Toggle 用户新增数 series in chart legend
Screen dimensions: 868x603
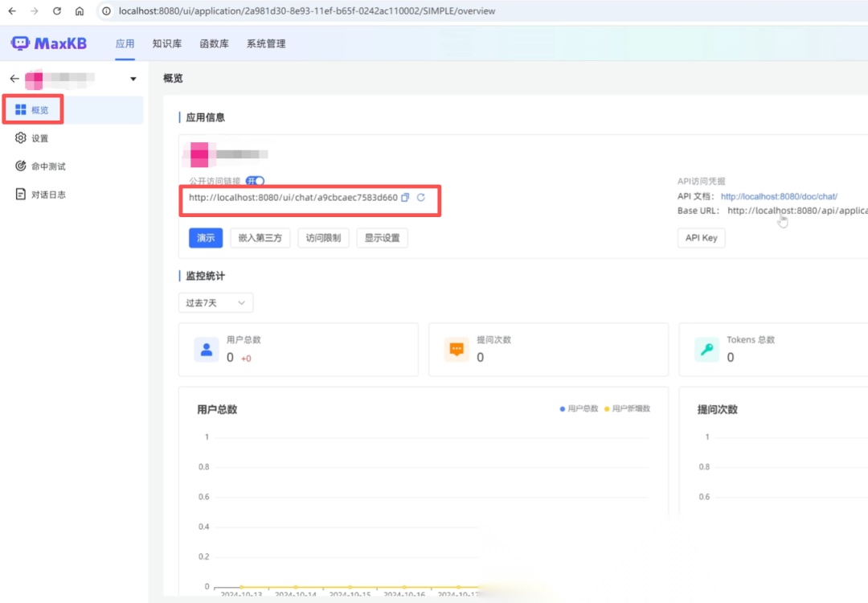(x=627, y=409)
